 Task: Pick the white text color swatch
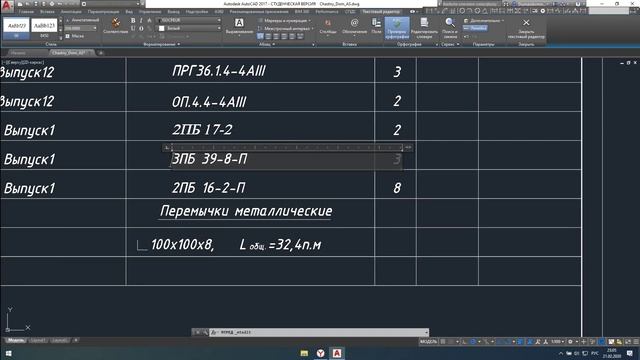pyautogui.click(x=162, y=28)
